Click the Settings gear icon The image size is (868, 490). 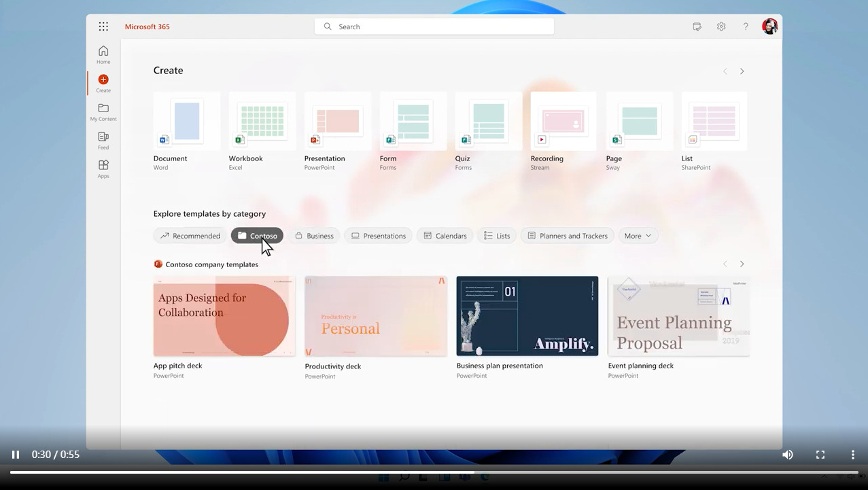coord(721,27)
